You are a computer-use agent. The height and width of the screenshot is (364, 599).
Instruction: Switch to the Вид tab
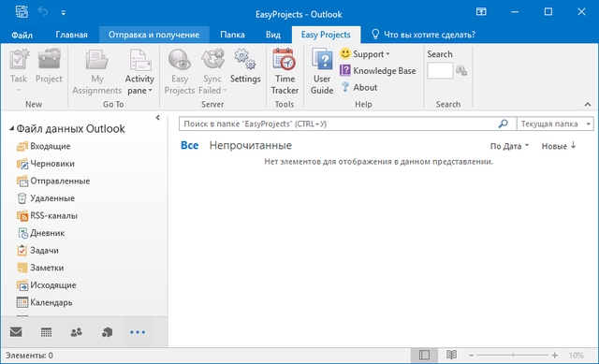click(273, 35)
